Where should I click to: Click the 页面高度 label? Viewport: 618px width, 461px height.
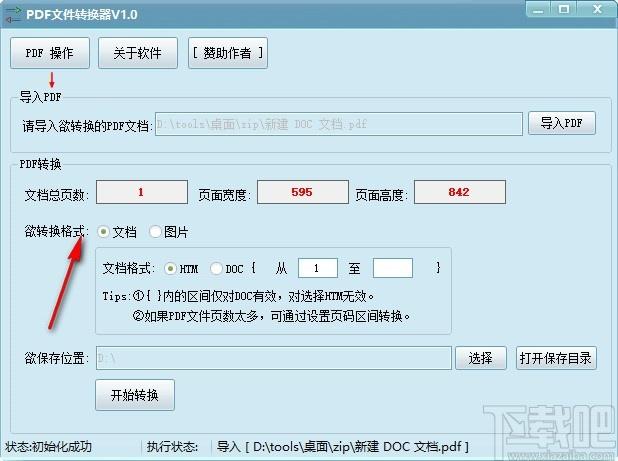[381, 195]
